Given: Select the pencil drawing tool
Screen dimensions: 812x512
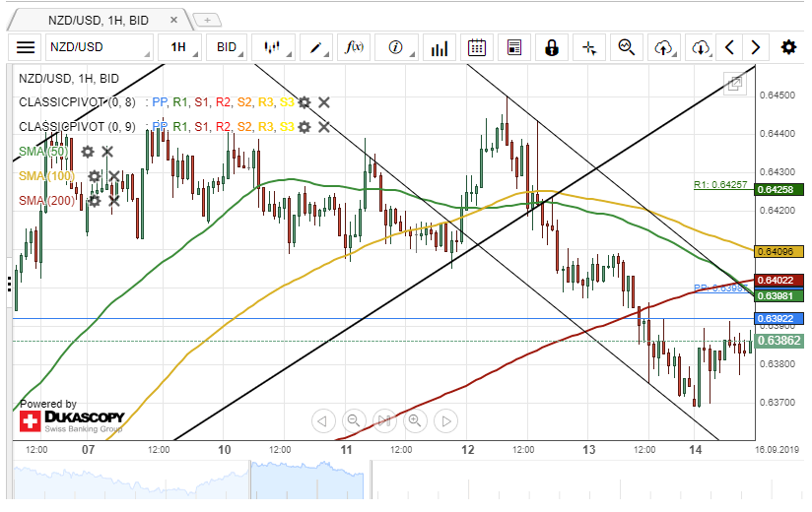Looking at the screenshot, I should tap(317, 47).
